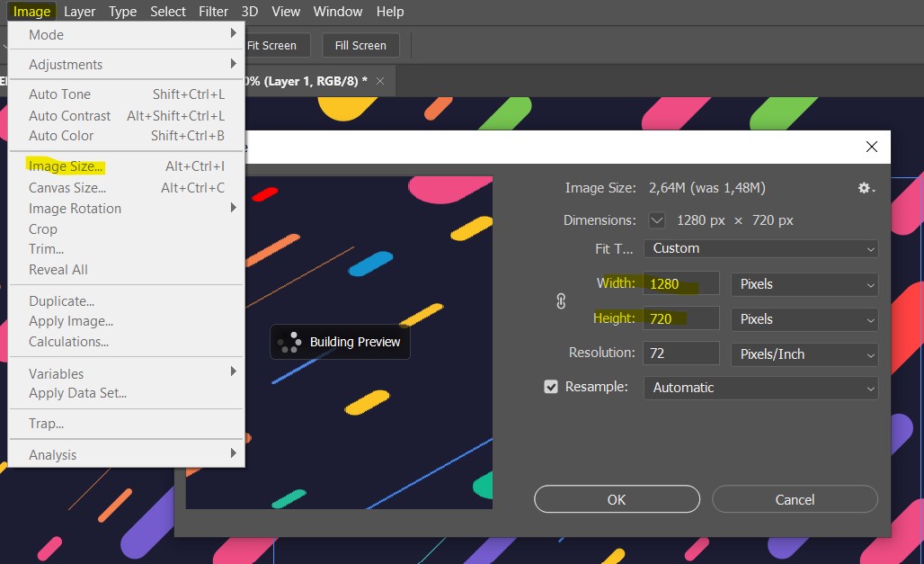This screenshot has width=924, height=564.
Task: Select the Crop menu entry
Action: 126,228
